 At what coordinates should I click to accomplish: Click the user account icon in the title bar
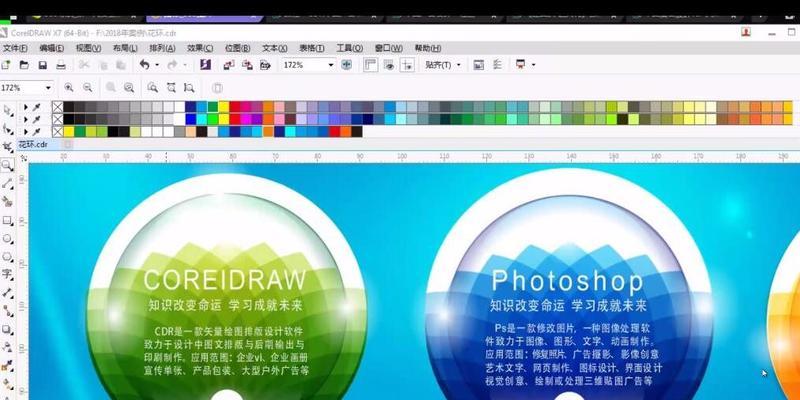[x=746, y=32]
